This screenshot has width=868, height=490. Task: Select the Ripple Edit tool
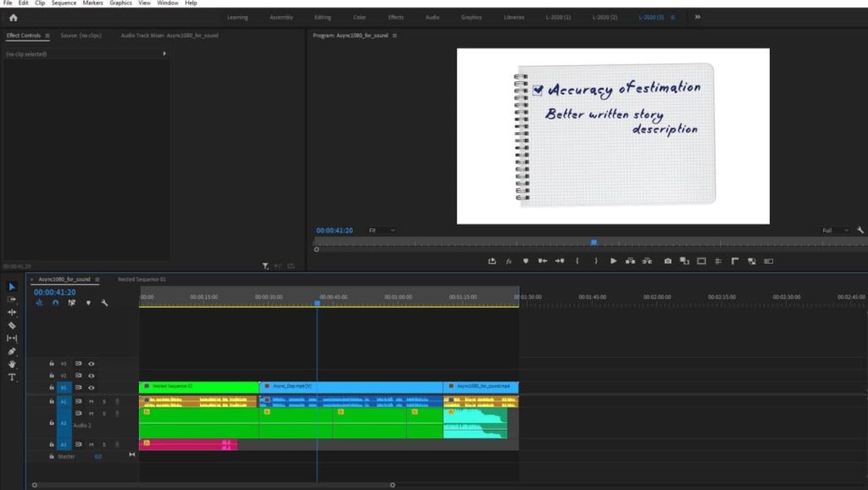pyautogui.click(x=12, y=312)
